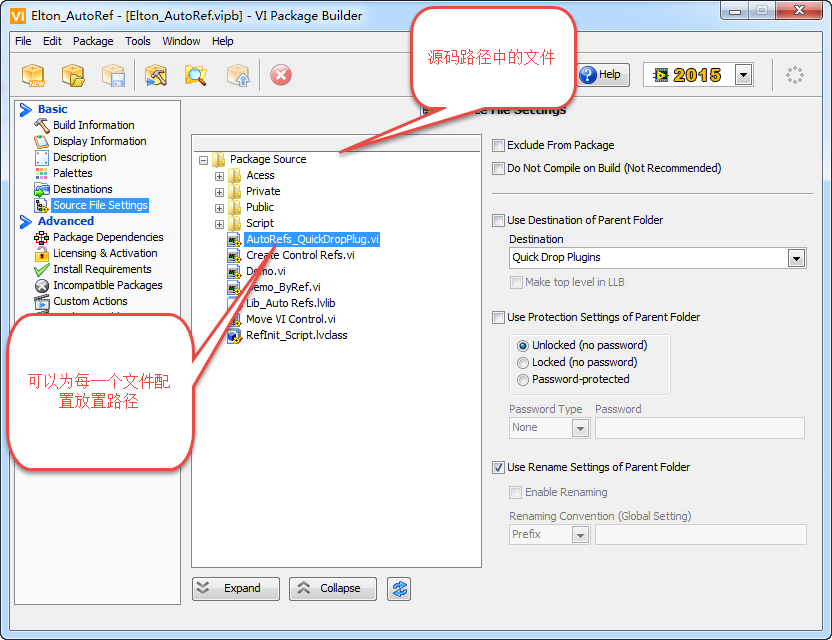Screen dimensions: 832x640
Task: Click the New Package toolbar icon
Action: 33,75
